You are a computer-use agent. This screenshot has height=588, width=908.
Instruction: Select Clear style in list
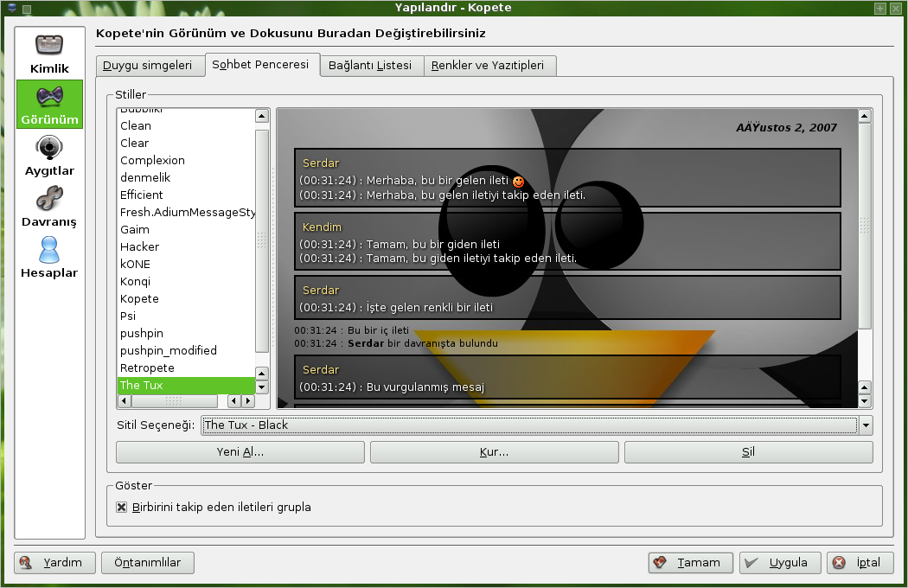[186, 143]
